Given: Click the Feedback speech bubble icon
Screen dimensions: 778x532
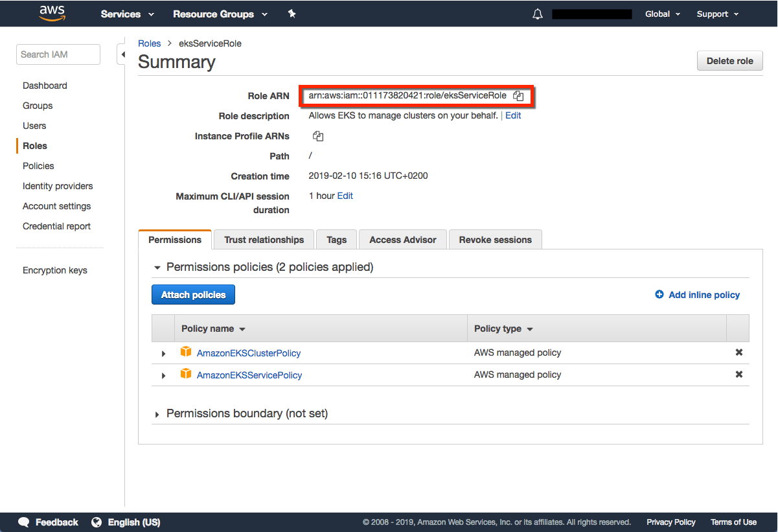Looking at the screenshot, I should (24, 522).
